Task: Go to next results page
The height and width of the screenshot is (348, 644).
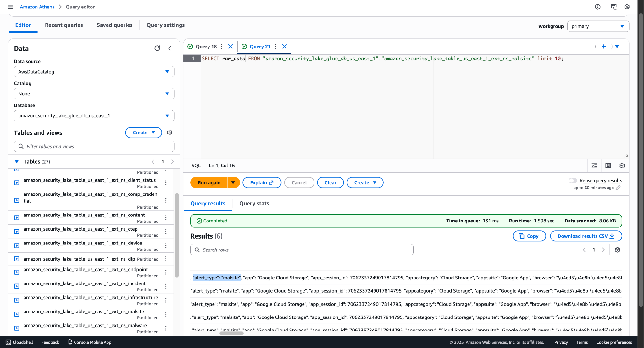Action: pos(603,250)
